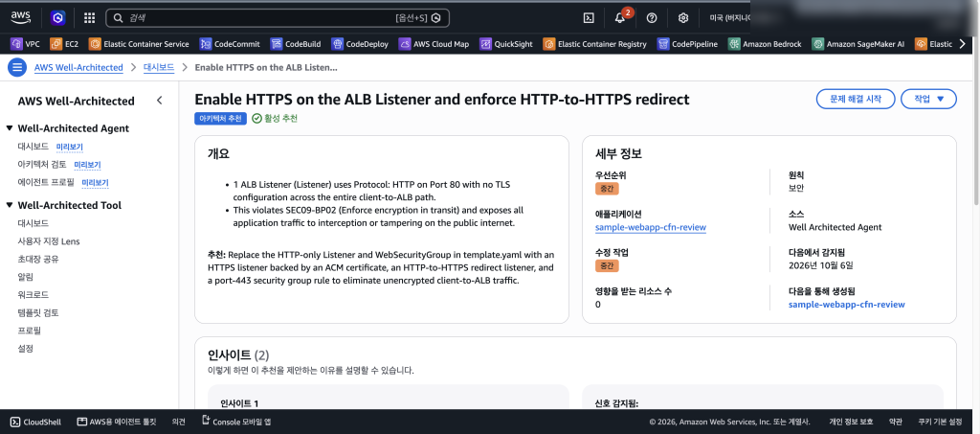980x434 pixels.
Task: Collapse the AWS Well-Architected side panel
Action: coord(160,101)
